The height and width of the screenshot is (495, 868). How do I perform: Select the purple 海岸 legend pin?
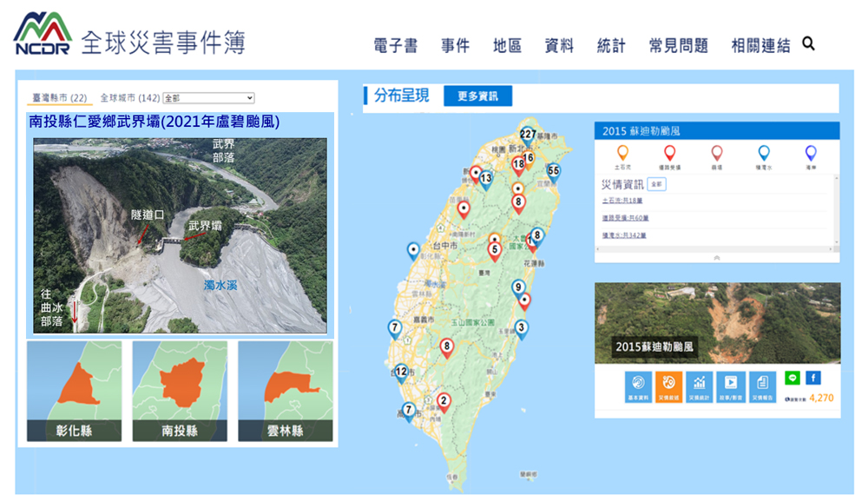pyautogui.click(x=811, y=153)
